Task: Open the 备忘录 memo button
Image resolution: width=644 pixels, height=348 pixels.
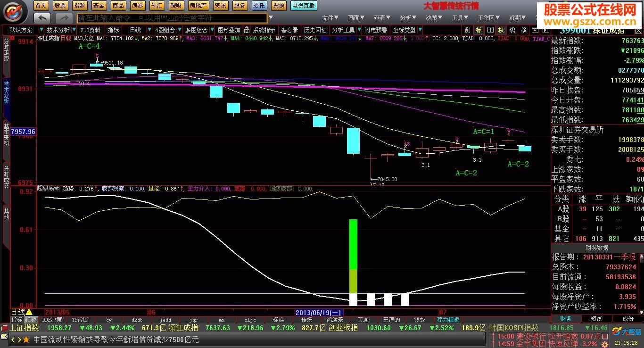Action: point(290,30)
